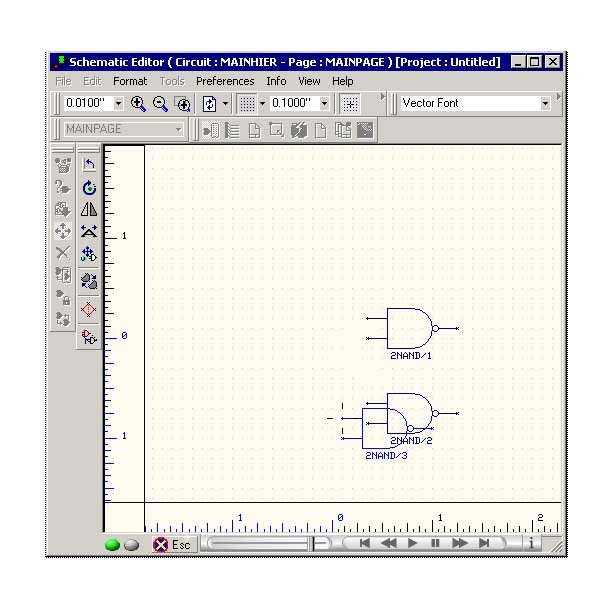Open the Preferences menu
The height and width of the screenshot is (600, 600).
pyautogui.click(x=225, y=81)
